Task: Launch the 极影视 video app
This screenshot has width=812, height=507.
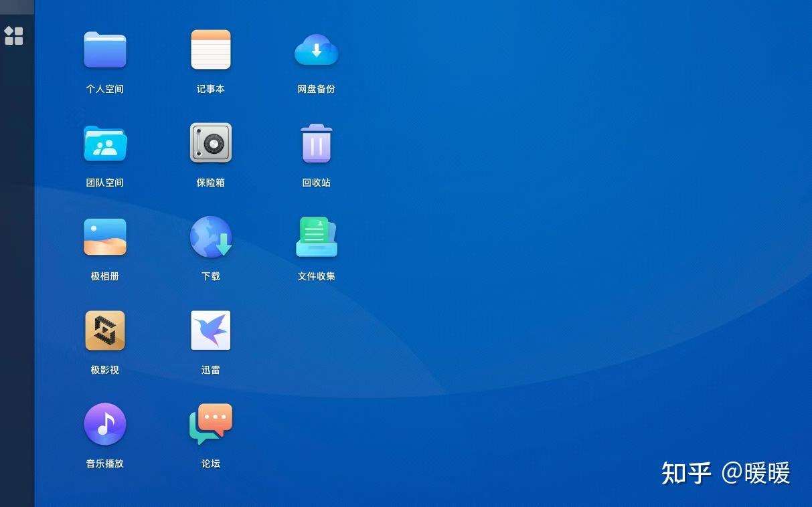Action: [x=104, y=330]
